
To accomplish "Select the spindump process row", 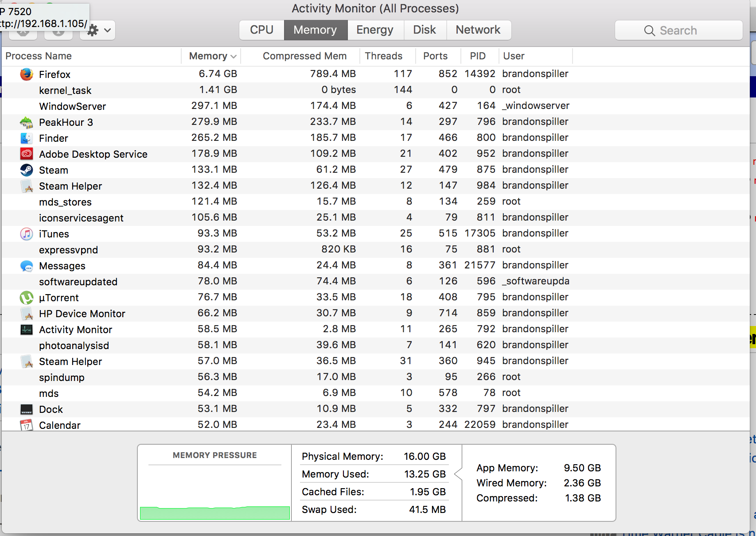I will [376, 377].
